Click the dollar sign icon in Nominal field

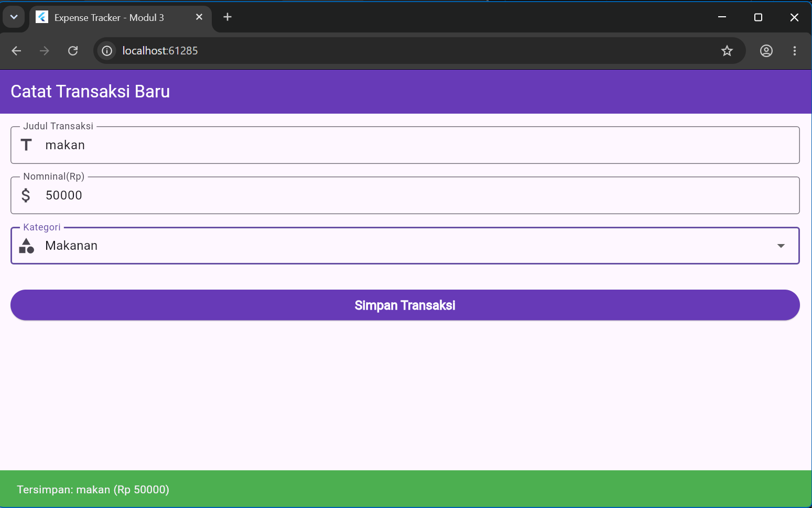tap(26, 195)
